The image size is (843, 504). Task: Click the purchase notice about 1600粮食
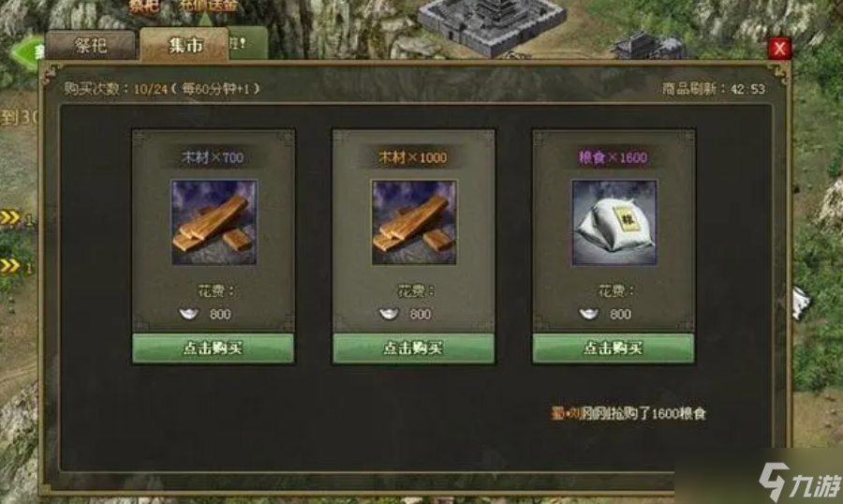(629, 413)
